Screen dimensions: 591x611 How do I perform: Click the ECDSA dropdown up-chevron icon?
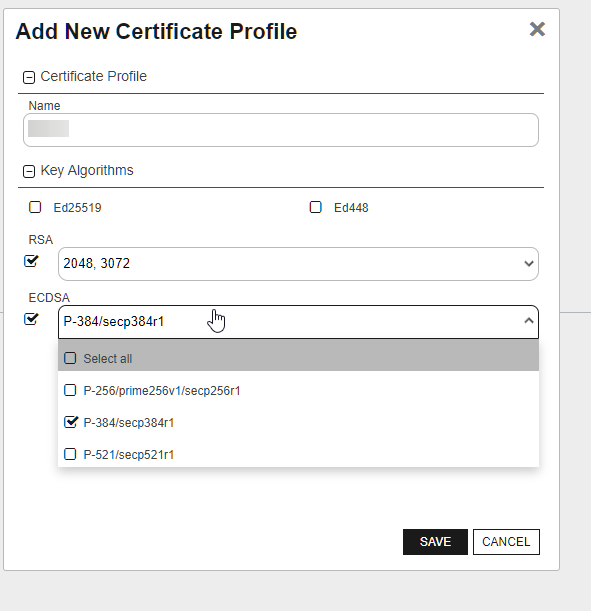pyautogui.click(x=529, y=321)
